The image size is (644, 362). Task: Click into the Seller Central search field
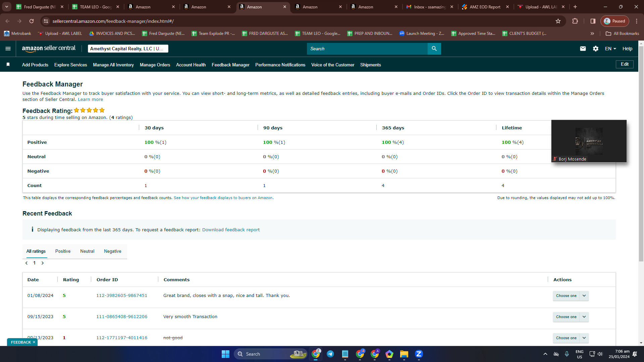tap(367, 49)
